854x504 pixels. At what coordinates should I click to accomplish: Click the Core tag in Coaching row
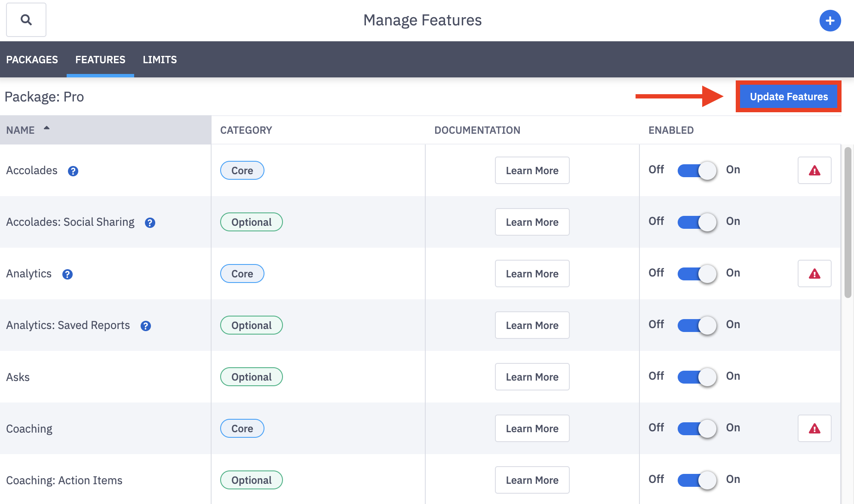242,428
